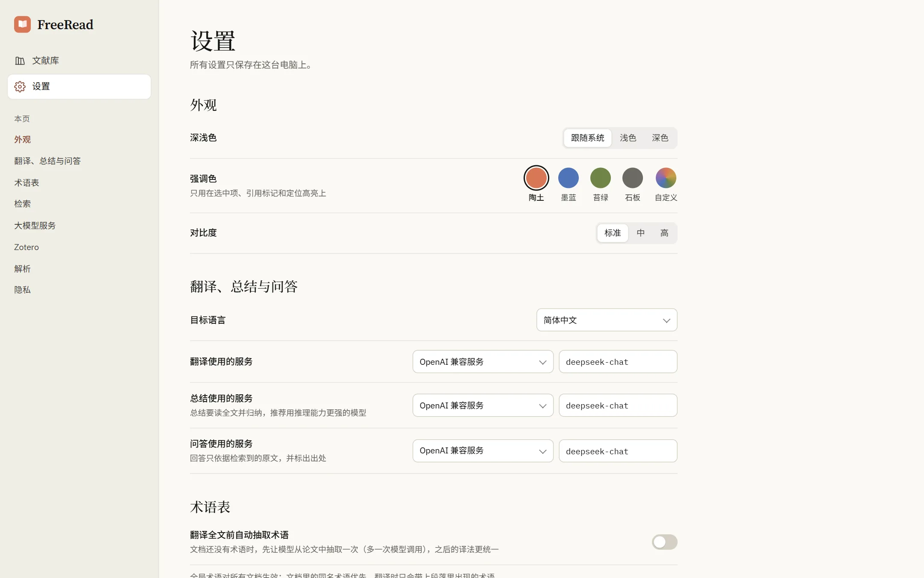Jump to Zotero section link
This screenshot has width=924, height=578.
26,247
